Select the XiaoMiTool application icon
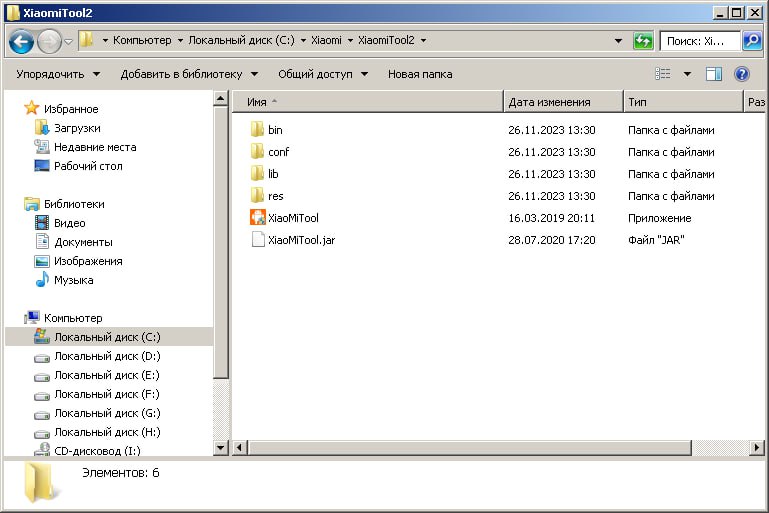 (257, 217)
